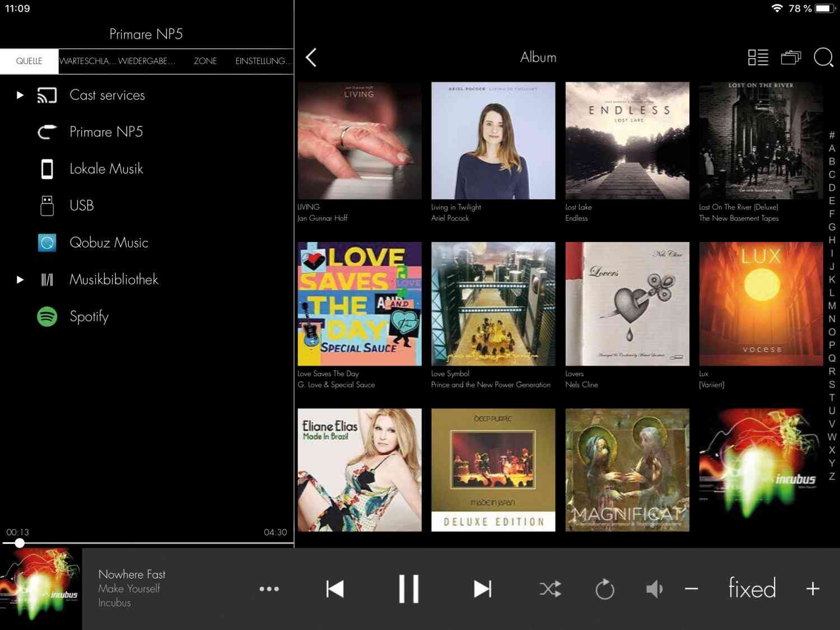Go back with the left chevron
The image size is (840, 630).
point(311,57)
